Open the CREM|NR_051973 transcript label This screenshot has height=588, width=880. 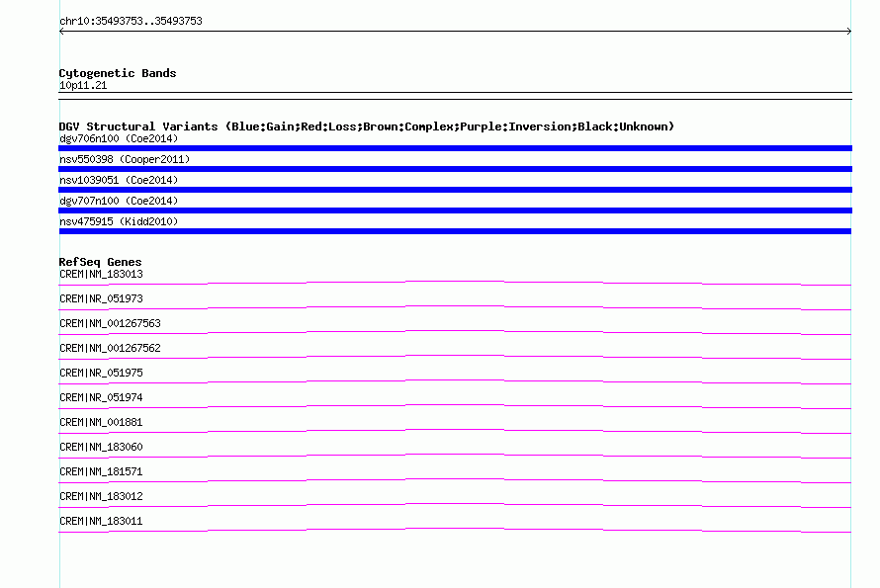tap(101, 299)
